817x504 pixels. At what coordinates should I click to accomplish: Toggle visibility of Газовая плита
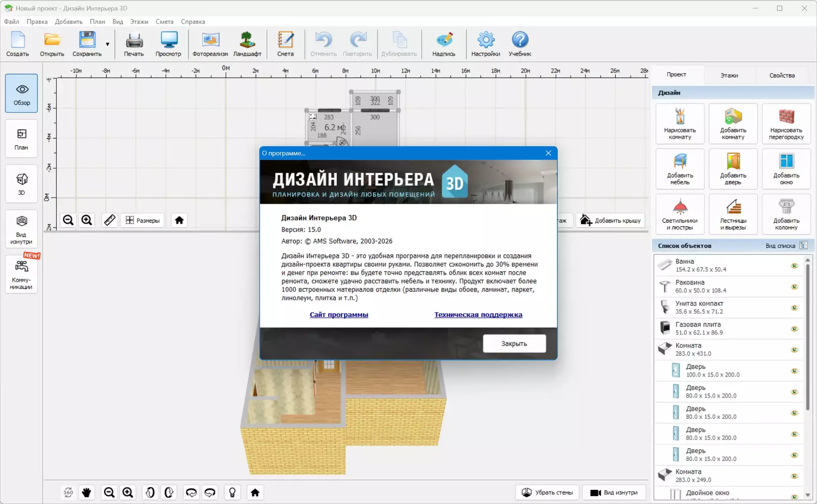coord(794,329)
